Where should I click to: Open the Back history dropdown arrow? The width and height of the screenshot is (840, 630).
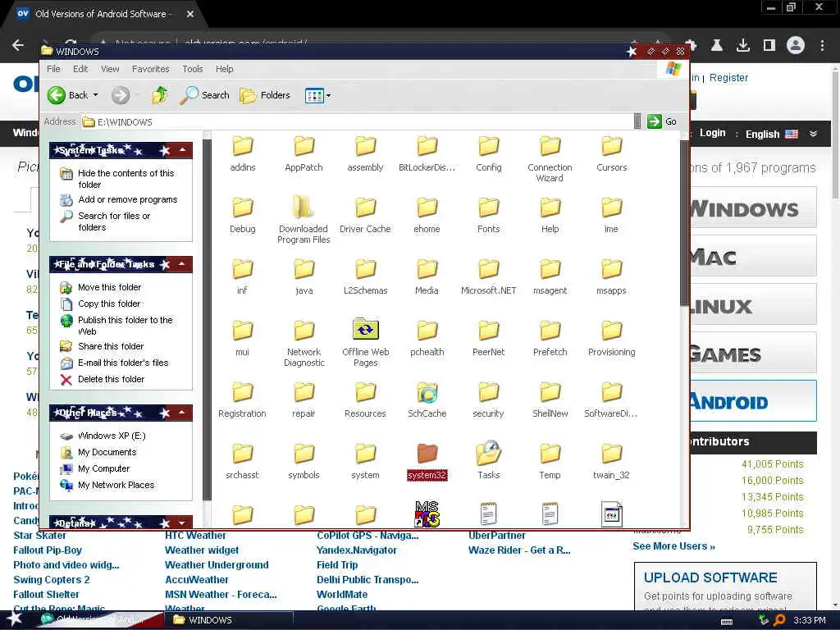tap(96, 95)
